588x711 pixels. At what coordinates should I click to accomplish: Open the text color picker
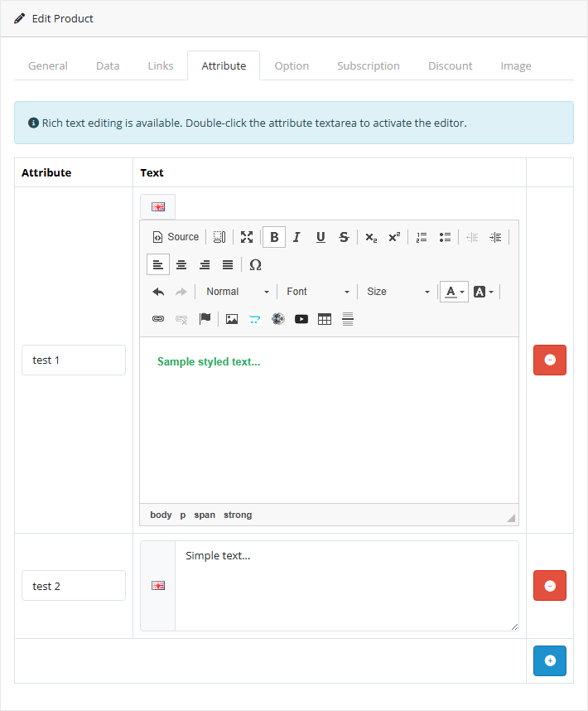point(454,292)
